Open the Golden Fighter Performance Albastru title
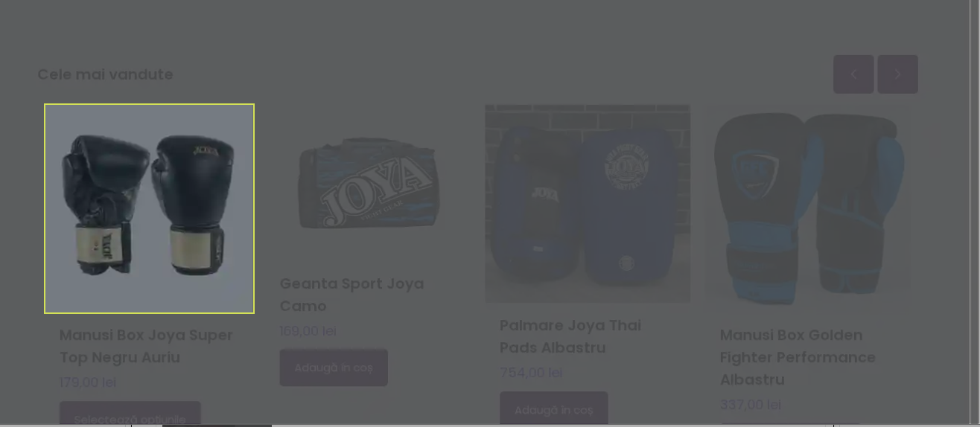 798,357
